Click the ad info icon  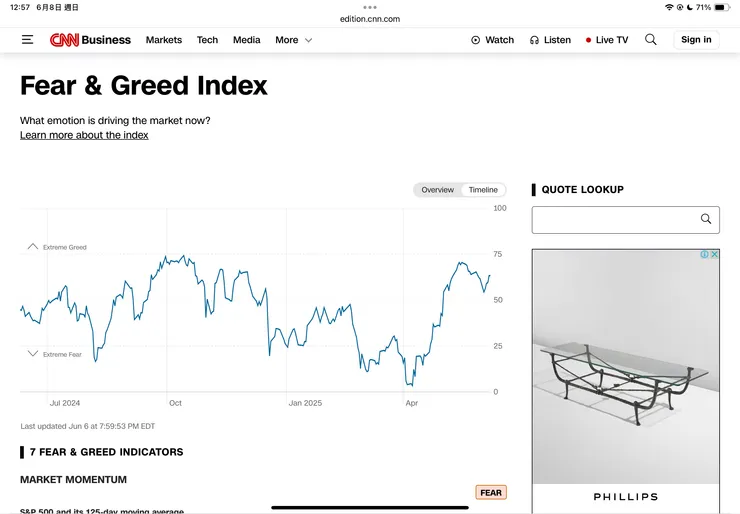(x=704, y=255)
